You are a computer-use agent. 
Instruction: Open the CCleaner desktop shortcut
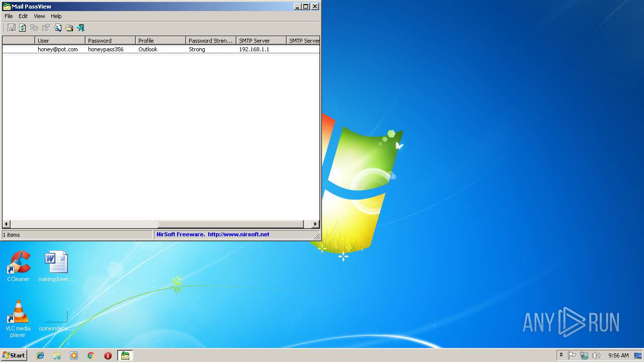tap(18, 266)
